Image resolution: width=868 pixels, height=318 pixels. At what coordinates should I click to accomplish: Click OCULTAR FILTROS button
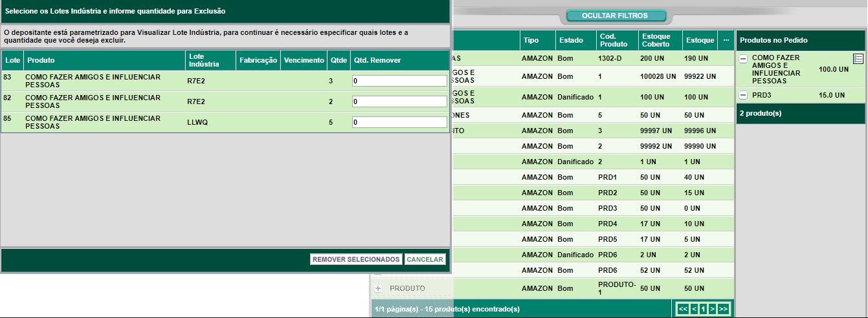(615, 16)
